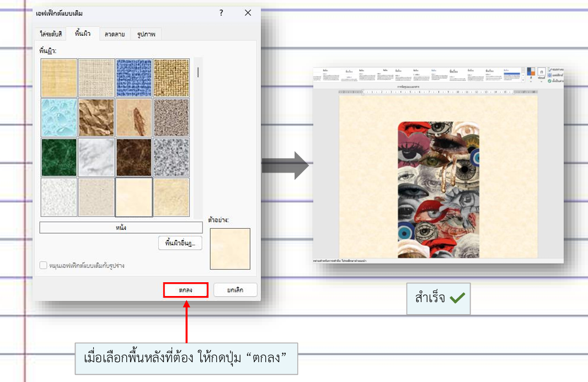Select the blue denim texture swatch
588x382 pixels.
pyautogui.click(x=133, y=78)
